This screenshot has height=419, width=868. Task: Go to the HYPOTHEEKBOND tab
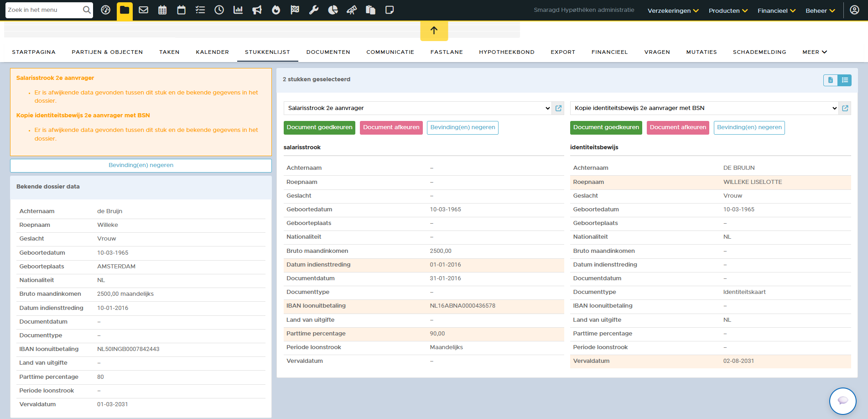coord(506,52)
